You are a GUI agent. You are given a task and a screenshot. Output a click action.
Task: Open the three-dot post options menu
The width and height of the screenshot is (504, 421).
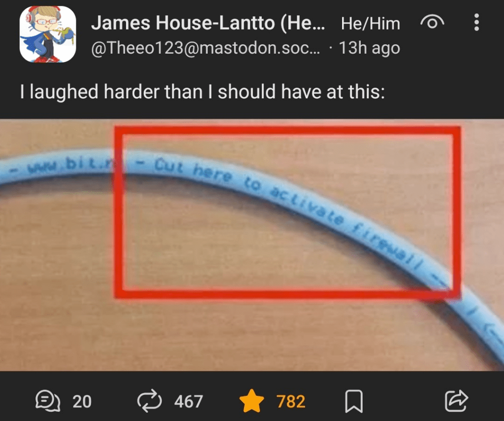(x=476, y=23)
